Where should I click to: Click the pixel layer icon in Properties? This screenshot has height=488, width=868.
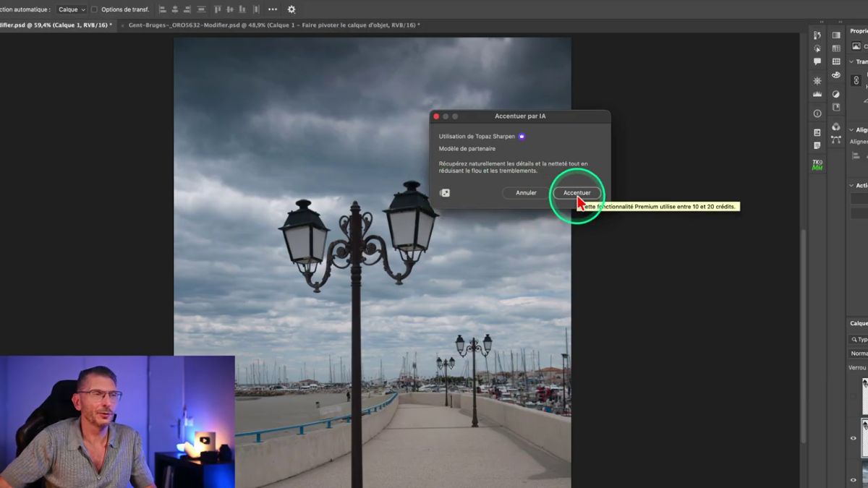coord(856,46)
